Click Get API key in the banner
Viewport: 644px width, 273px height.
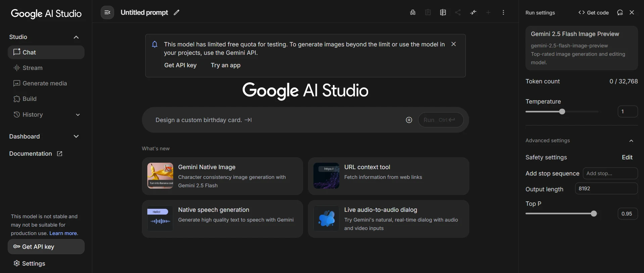180,65
